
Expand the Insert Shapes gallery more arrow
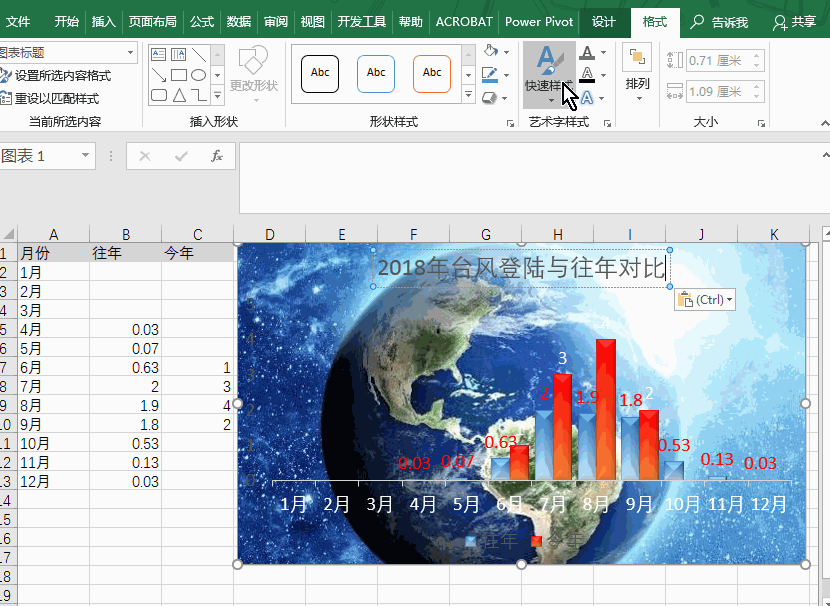tap(217, 95)
